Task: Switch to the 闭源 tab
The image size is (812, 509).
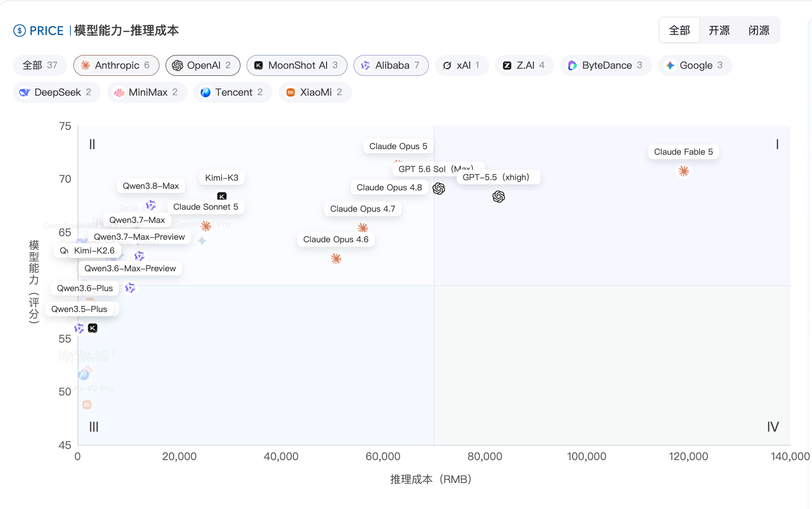Action: point(759,31)
